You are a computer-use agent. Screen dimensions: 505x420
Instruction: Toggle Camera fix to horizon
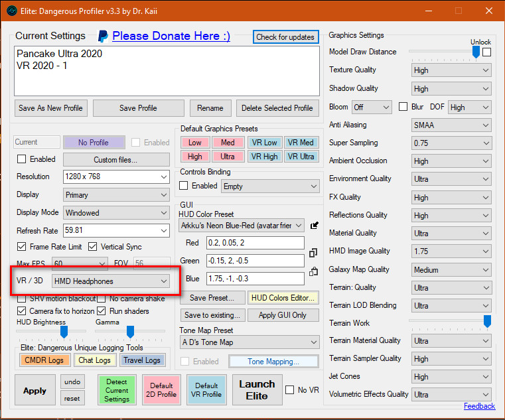tap(22, 311)
